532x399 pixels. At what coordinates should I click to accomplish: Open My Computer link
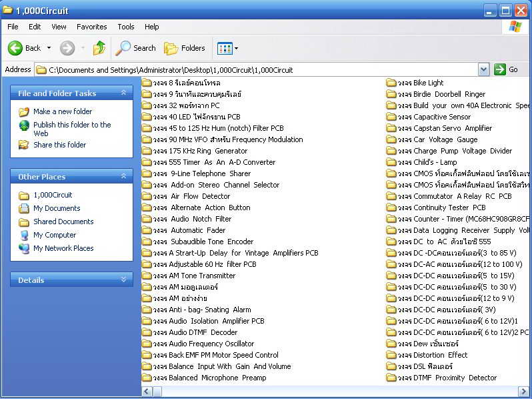(55, 235)
